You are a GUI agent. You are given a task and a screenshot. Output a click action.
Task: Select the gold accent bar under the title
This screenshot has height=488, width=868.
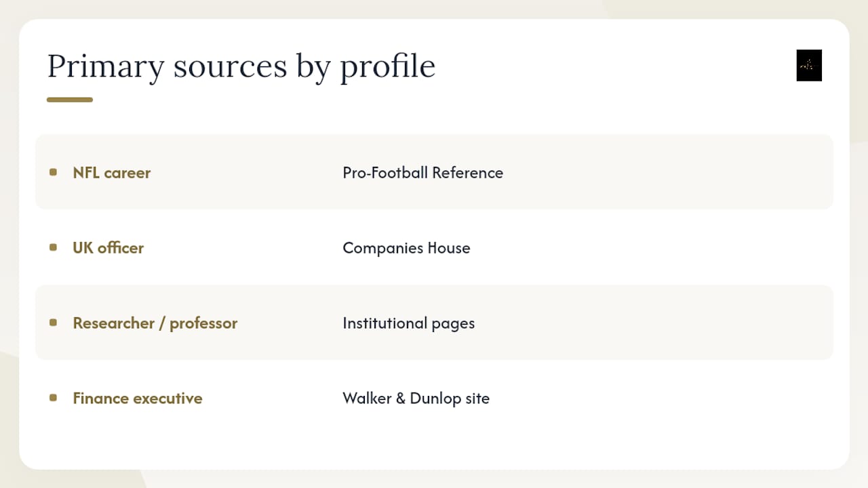70,100
